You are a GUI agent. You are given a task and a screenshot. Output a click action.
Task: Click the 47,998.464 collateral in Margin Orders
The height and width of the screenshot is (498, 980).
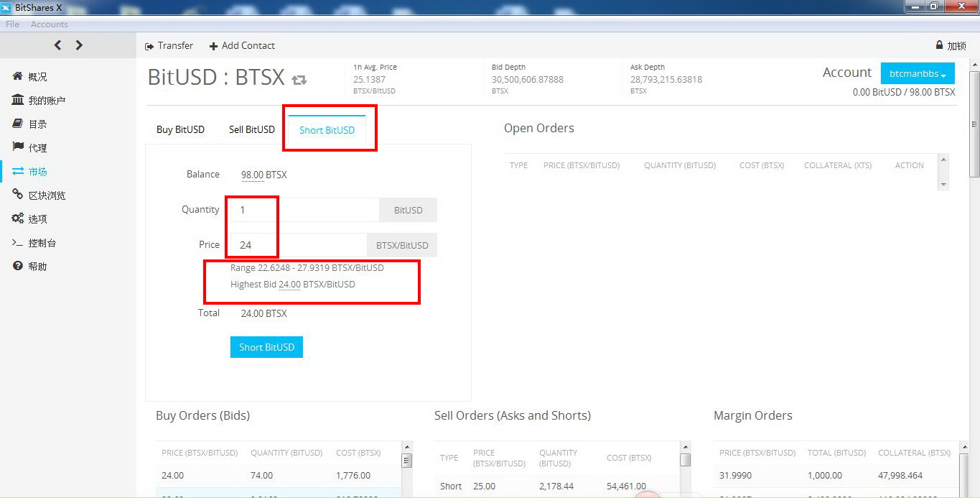click(x=900, y=475)
